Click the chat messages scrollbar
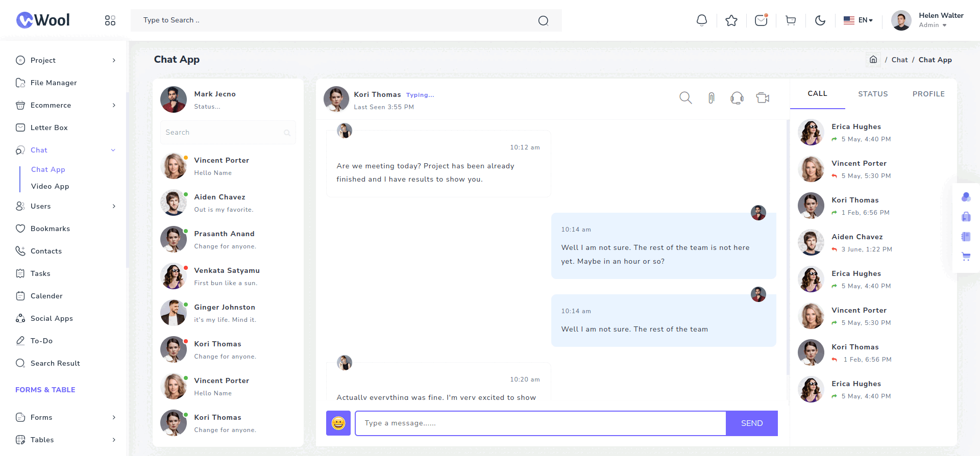Screen dimensions: 980x456 click(788, 247)
